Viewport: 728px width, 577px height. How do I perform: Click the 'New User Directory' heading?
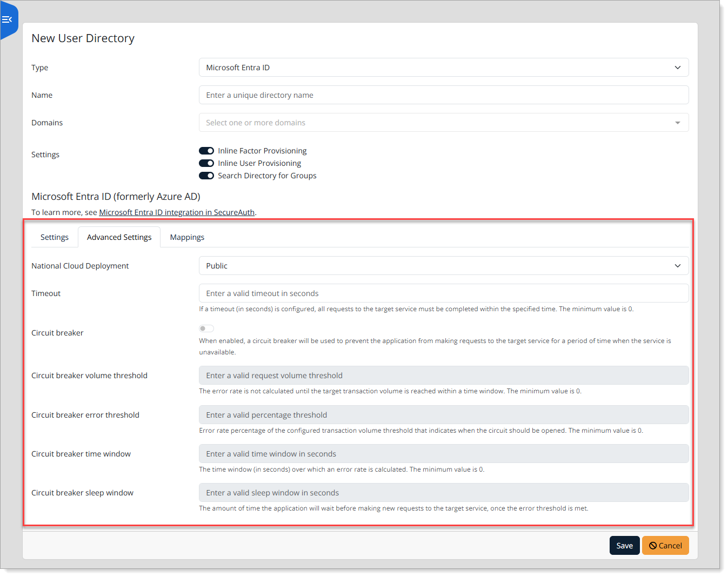(x=83, y=38)
